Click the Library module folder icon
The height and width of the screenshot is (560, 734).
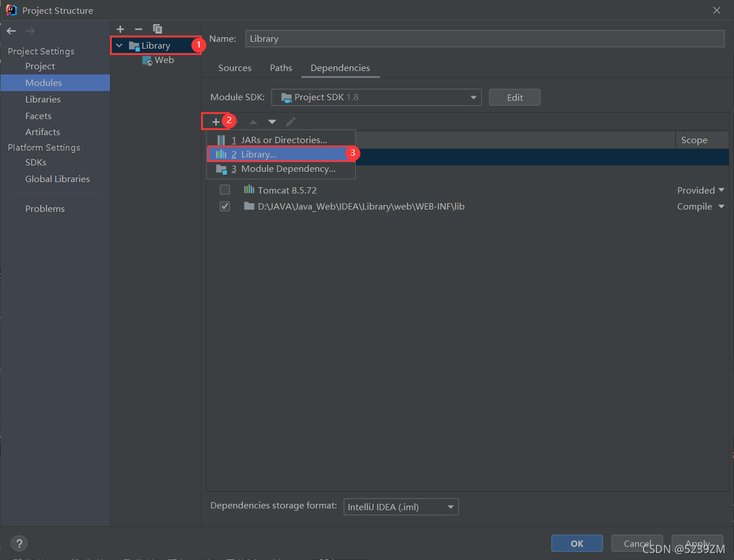[134, 46]
